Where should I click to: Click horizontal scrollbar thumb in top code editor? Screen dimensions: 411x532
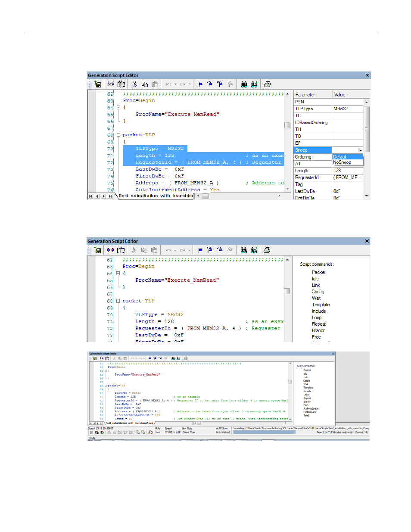[205, 196]
